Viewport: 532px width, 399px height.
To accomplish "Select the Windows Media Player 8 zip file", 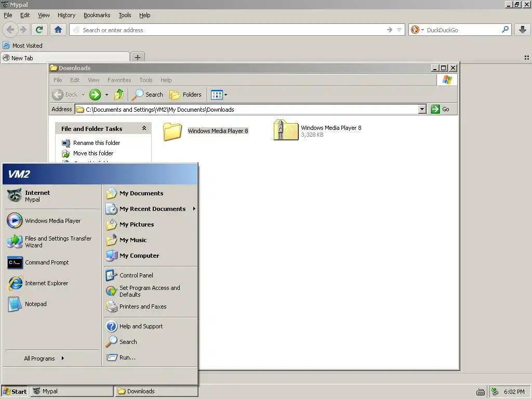I will point(317,130).
